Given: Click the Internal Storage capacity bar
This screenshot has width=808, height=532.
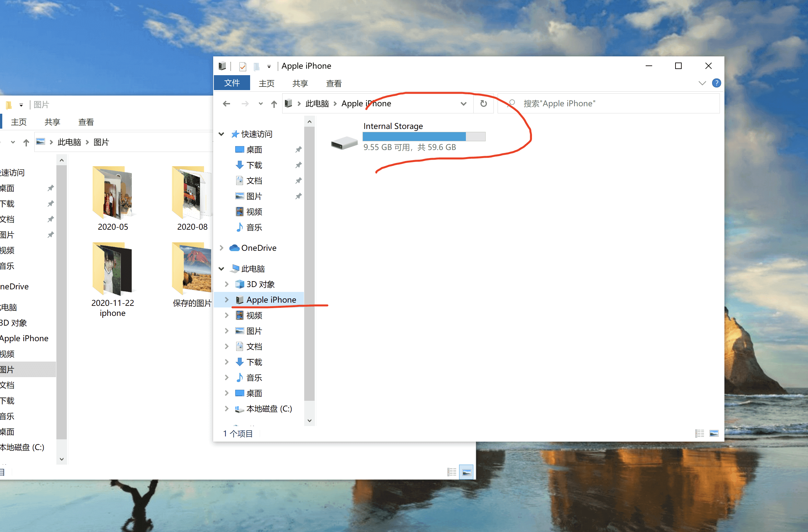Looking at the screenshot, I should click(x=424, y=136).
